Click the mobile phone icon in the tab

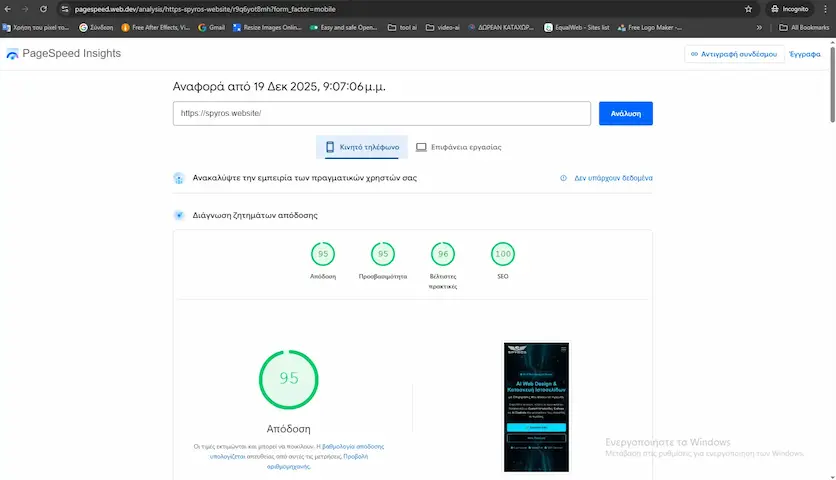click(330, 147)
